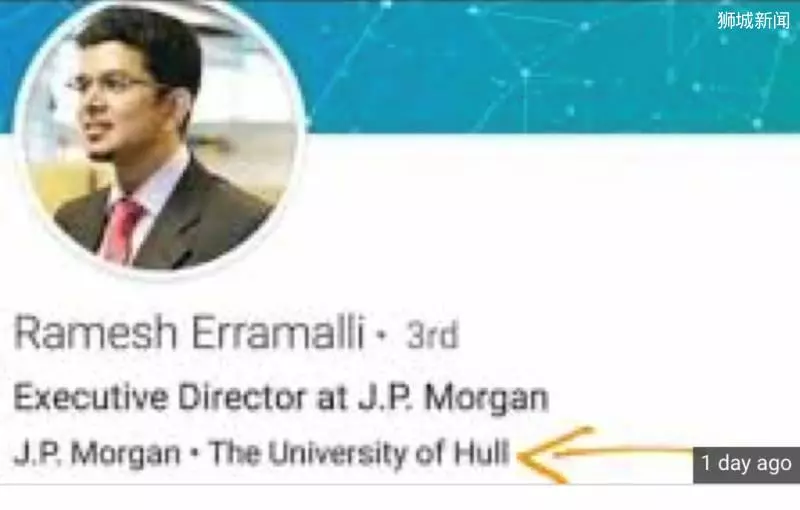Click the dot between J.P. Morgan and University
Screen dimensions: 800x510
195,453
